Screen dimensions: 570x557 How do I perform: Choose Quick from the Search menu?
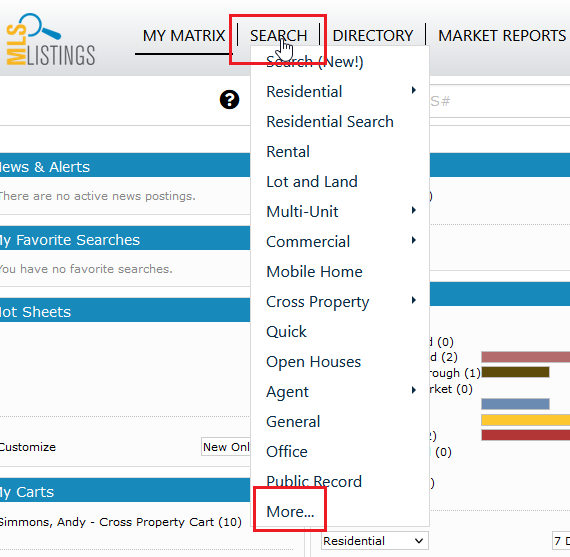click(286, 332)
